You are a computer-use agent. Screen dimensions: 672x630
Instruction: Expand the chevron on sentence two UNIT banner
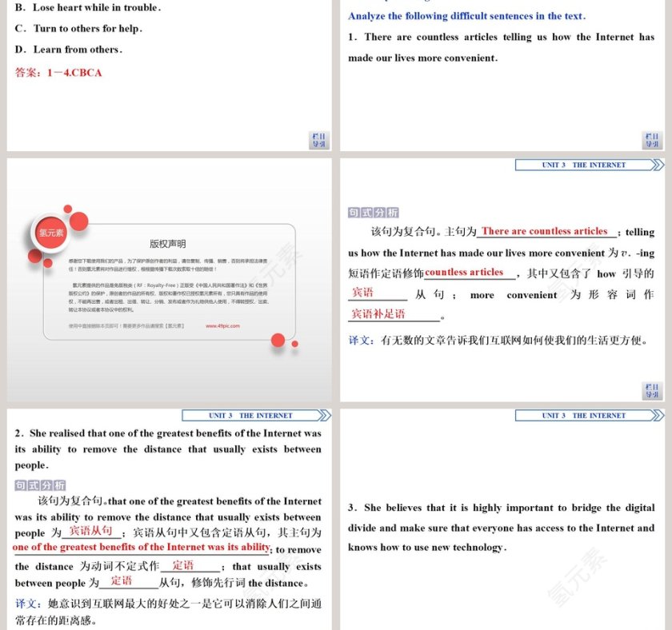click(x=324, y=415)
